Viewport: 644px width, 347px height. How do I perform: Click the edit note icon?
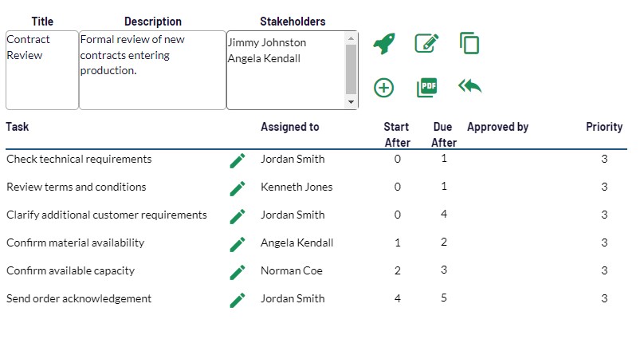pos(427,44)
